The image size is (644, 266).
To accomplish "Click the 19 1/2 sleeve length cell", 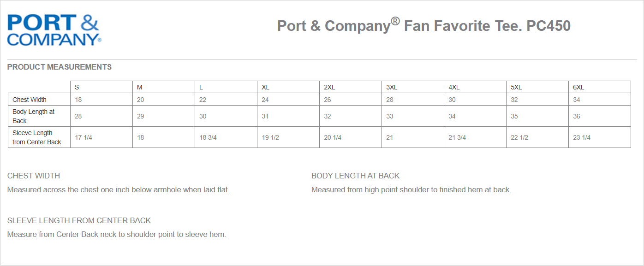I will [270, 137].
